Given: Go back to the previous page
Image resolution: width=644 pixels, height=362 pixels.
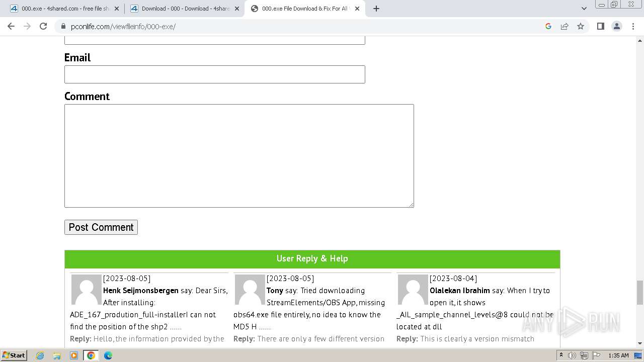Looking at the screenshot, I should pos(11,26).
